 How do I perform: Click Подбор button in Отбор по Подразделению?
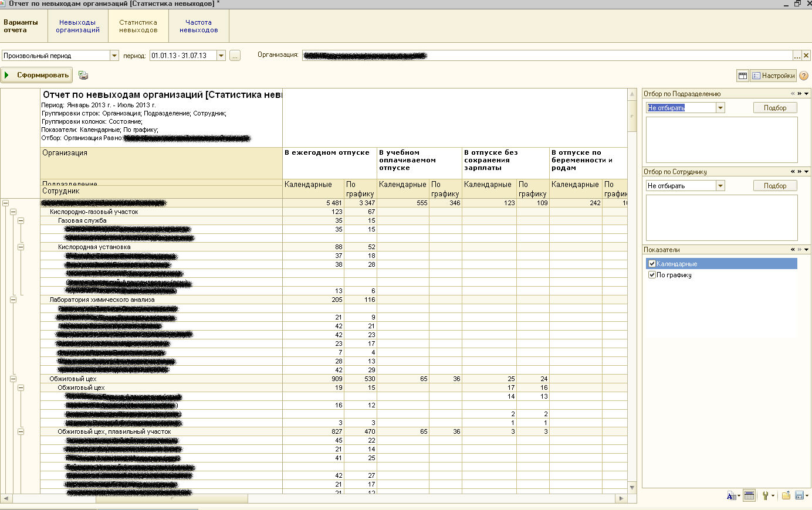(775, 108)
